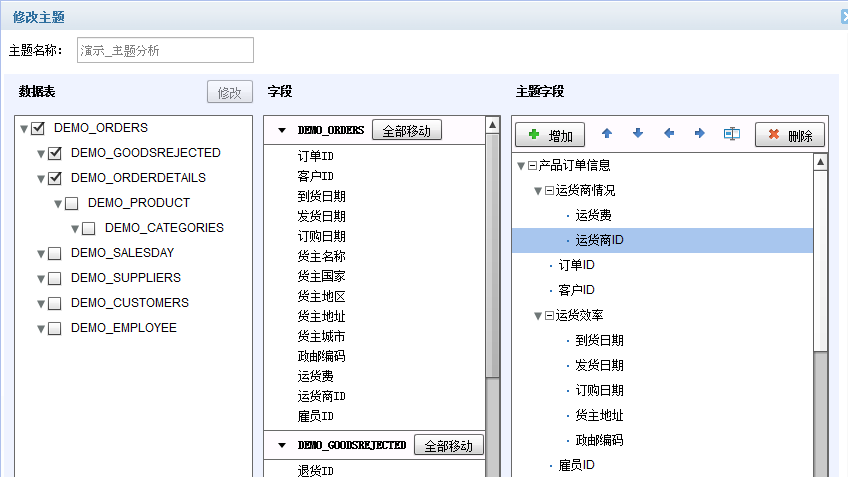Select 货主城市 in the field list
The width and height of the screenshot is (848, 477).
321,336
